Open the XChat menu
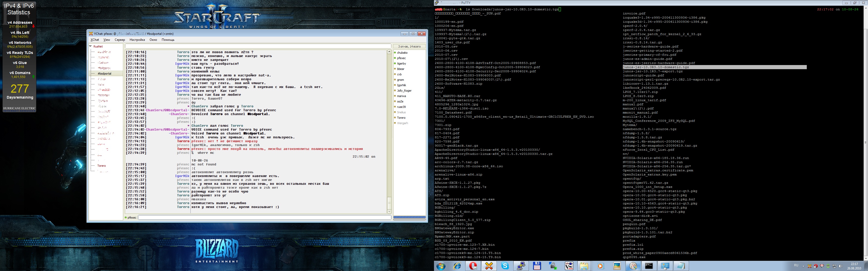This screenshot has height=271, width=868. 95,40
